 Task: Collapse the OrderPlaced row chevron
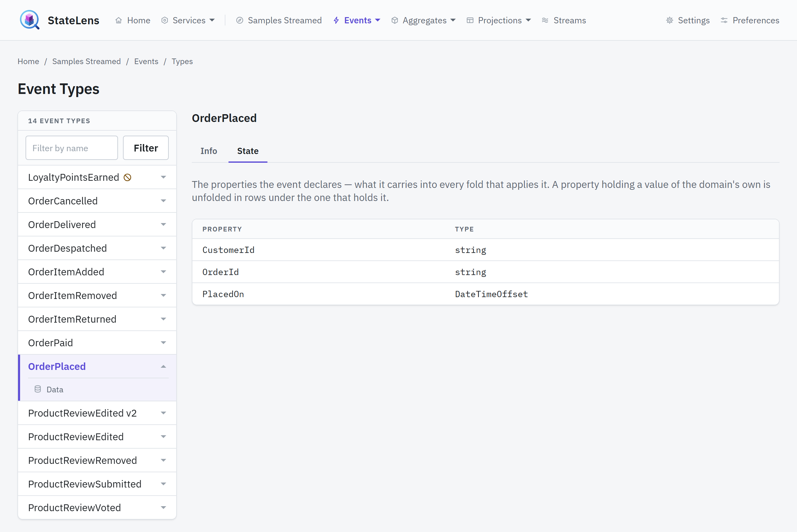[163, 366]
